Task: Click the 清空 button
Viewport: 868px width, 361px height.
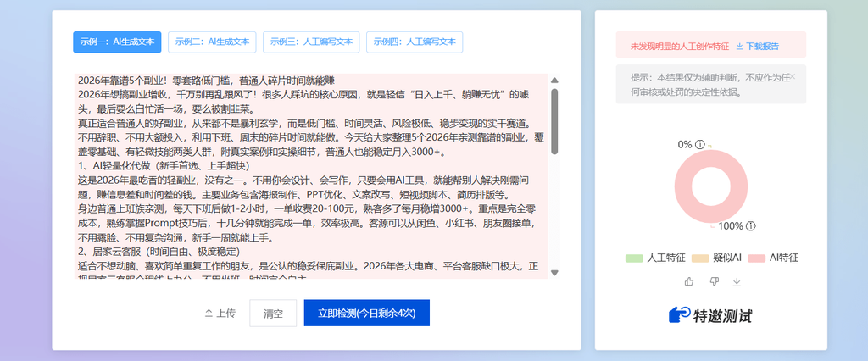Action: (273, 314)
